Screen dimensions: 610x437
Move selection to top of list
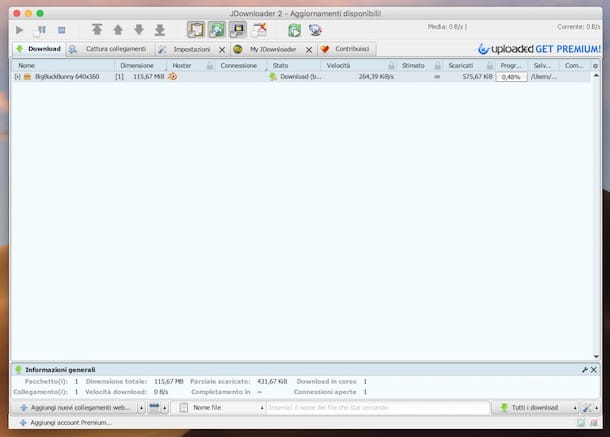(97, 30)
